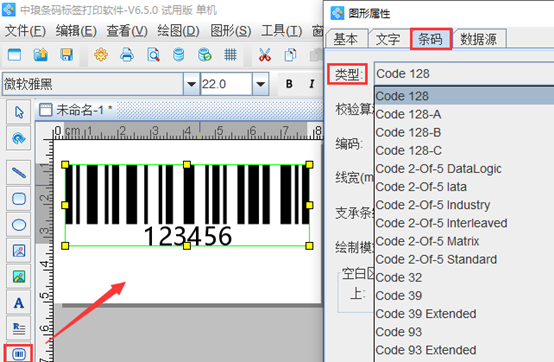This screenshot has height=362, width=554.
Task: Choose Code 93 in type list
Action: 464,332
